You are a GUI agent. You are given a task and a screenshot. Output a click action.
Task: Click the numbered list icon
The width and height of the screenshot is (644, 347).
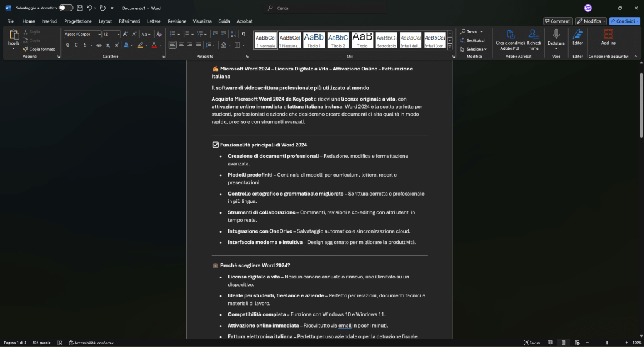pos(186,34)
